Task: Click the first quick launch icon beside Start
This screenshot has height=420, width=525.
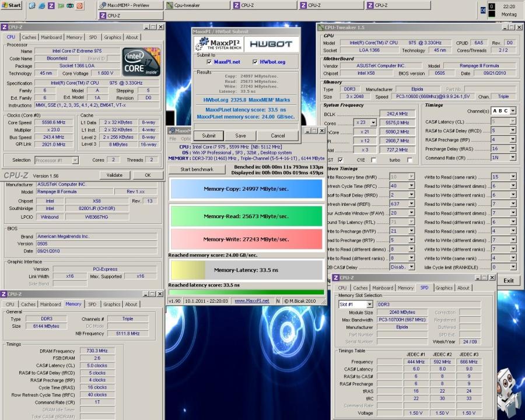Action: [32, 5]
